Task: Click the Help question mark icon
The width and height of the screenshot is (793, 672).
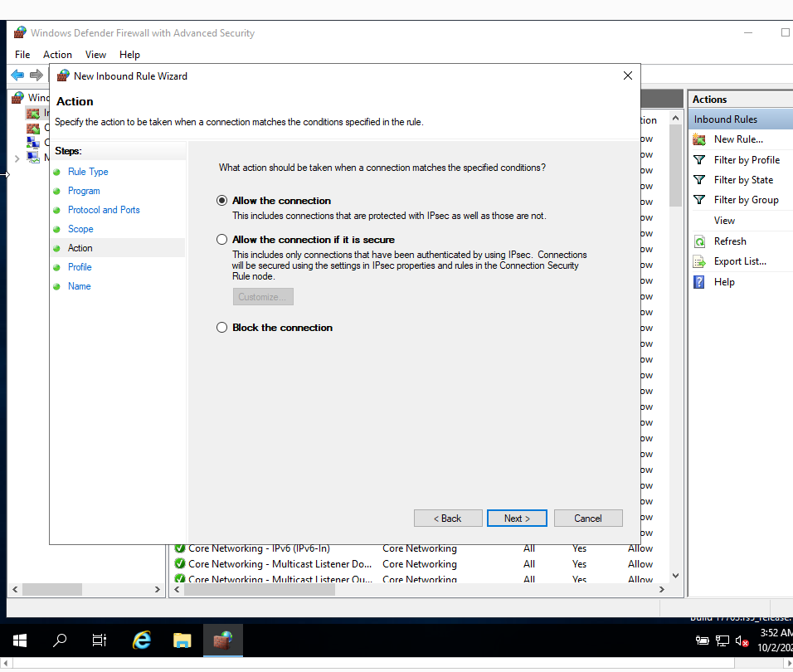Action: pos(699,282)
